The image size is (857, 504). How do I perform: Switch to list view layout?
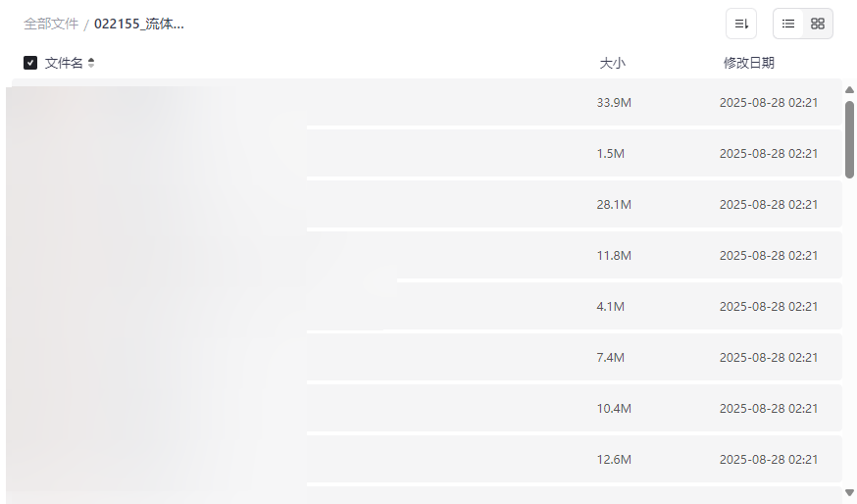[x=788, y=24]
